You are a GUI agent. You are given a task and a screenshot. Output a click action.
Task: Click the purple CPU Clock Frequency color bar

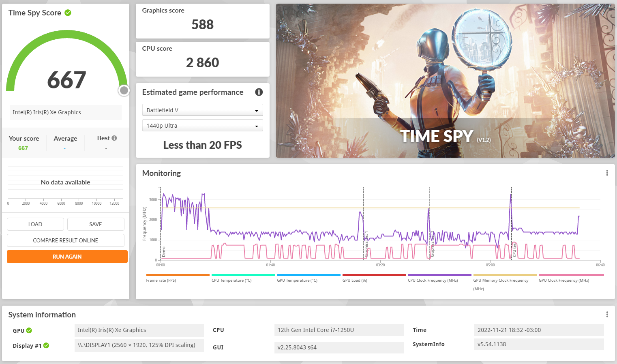tap(439, 275)
